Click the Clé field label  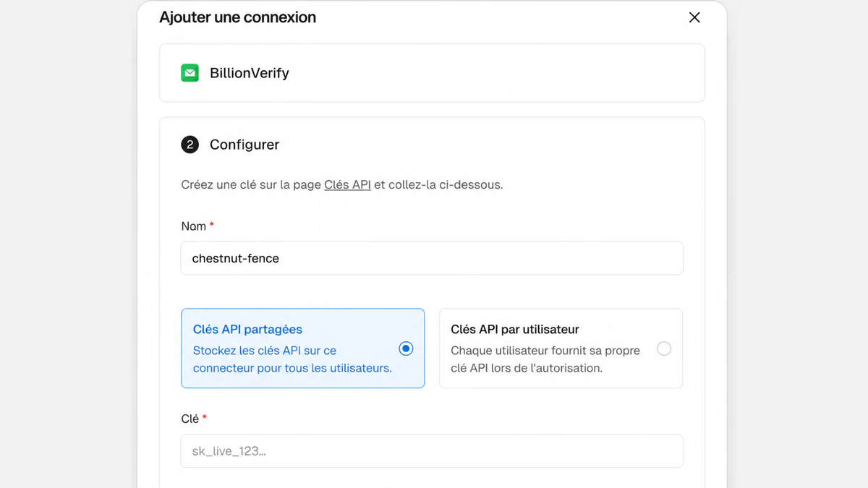pyautogui.click(x=190, y=419)
